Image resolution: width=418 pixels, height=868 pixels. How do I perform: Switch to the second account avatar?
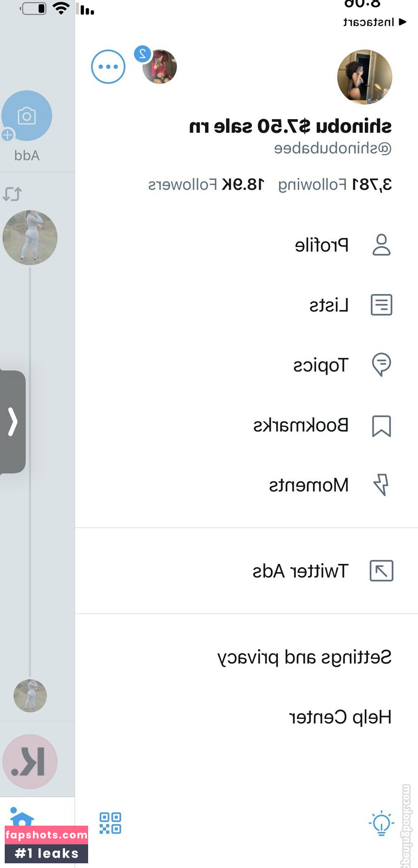click(x=160, y=66)
